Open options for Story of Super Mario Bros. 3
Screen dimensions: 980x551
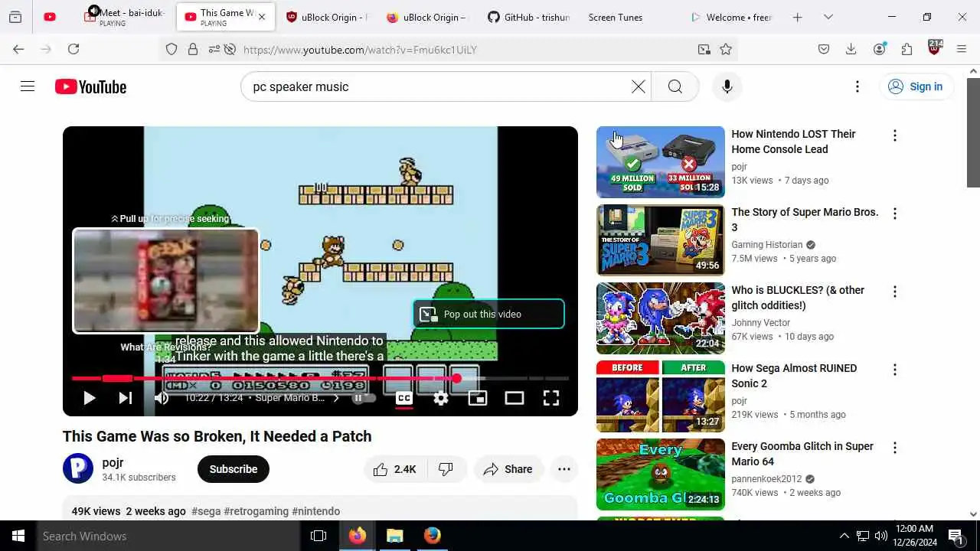click(894, 214)
